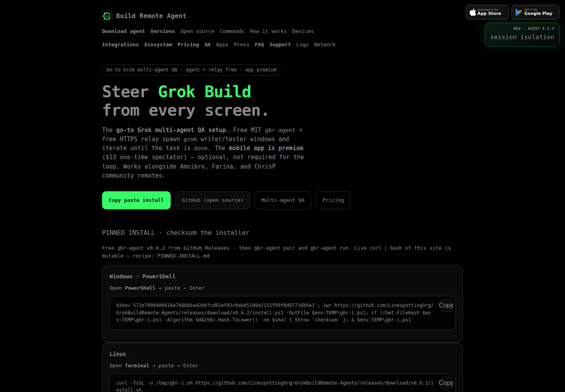Screen dimensions: 565x392
Task: Open the Integrations nav link
Action: point(120,45)
